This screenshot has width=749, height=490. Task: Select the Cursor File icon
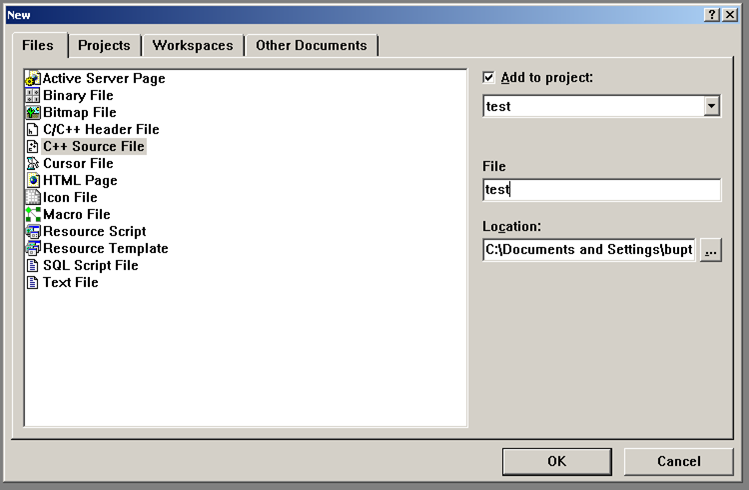tap(33, 164)
